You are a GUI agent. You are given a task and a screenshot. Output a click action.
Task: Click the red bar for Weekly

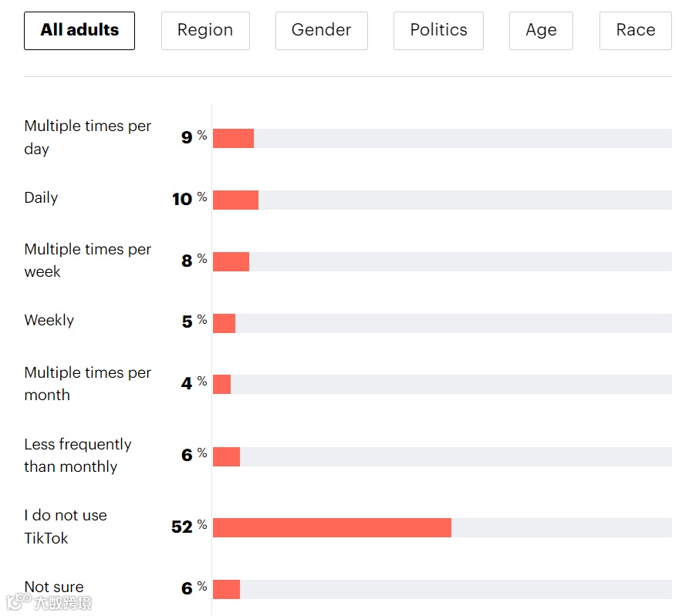tap(224, 323)
